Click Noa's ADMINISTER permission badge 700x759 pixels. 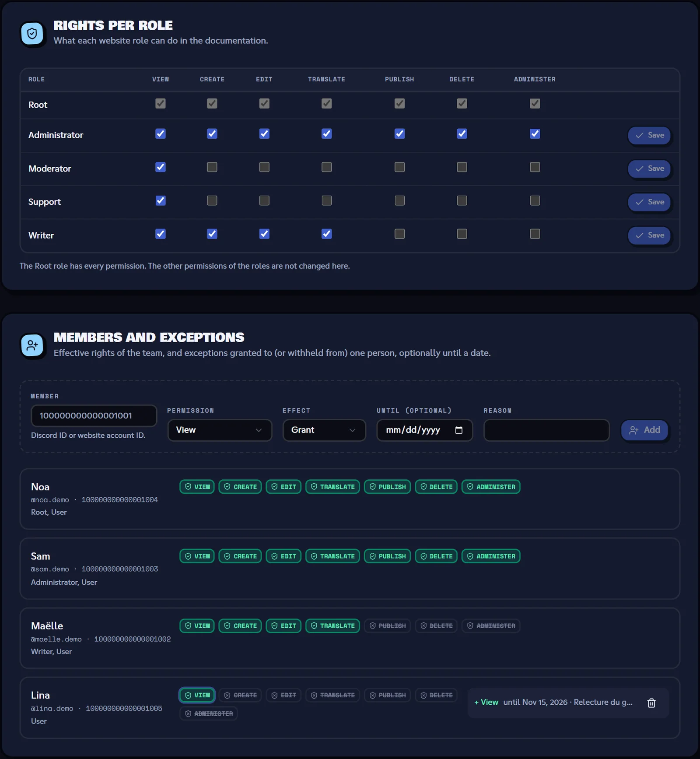coord(491,487)
